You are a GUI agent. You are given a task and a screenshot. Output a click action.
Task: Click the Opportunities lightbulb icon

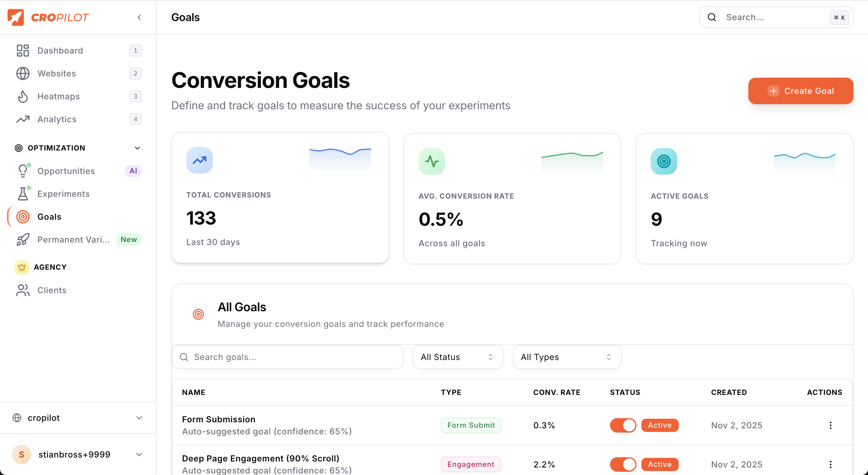tap(22, 171)
